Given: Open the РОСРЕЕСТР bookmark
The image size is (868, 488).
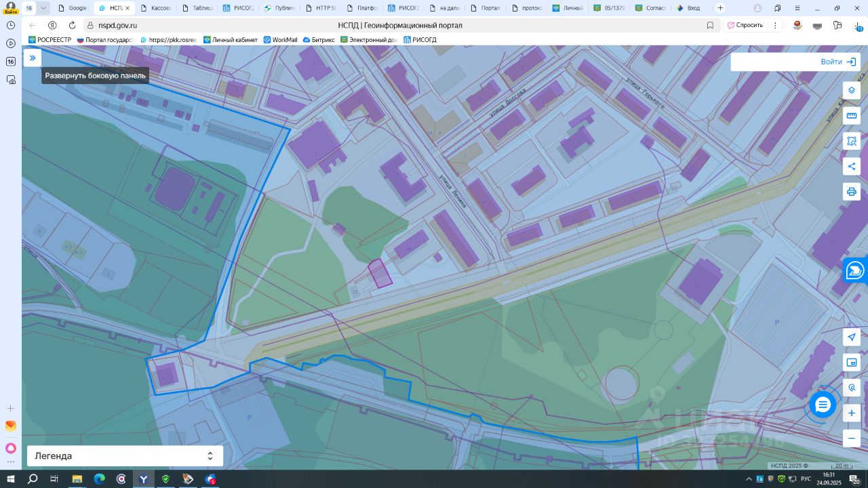Looking at the screenshot, I should click(50, 40).
